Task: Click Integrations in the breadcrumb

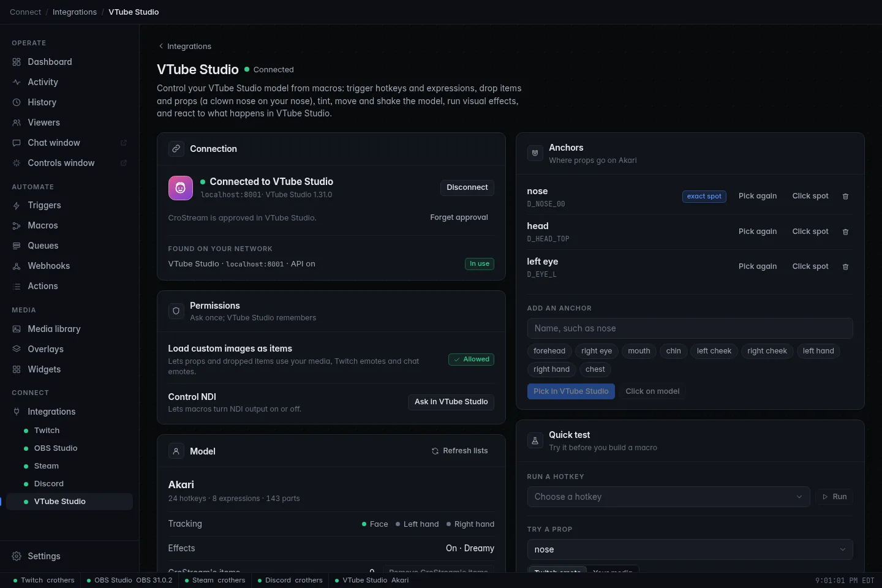Action: pos(75,12)
